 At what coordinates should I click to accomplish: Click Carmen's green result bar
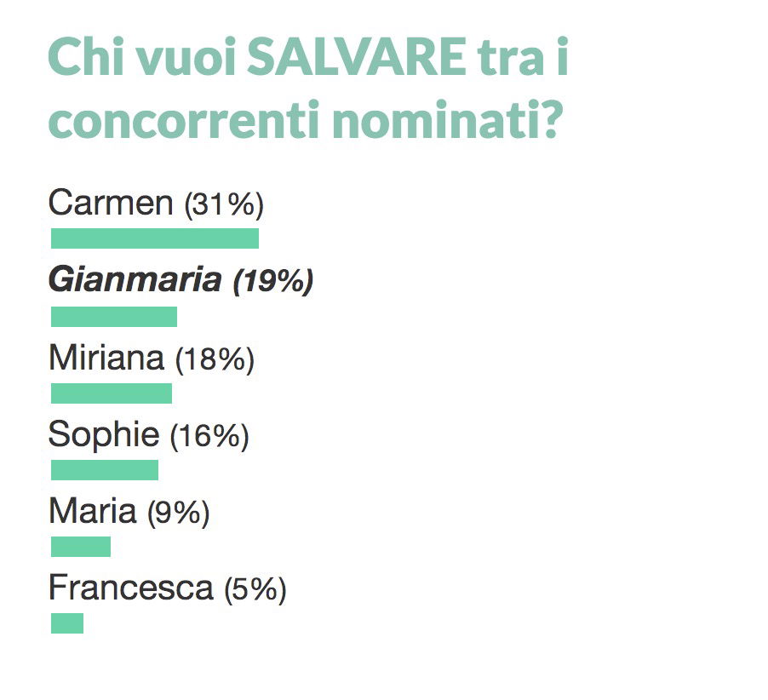coord(155,238)
